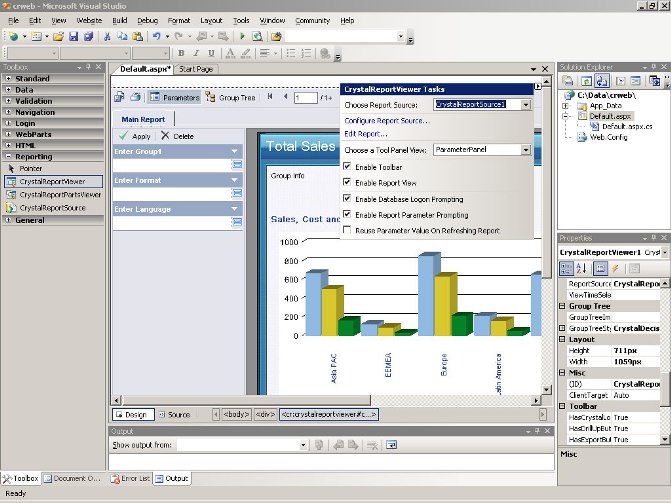Paste using the toolbar Paste icon
Viewport: 671px width, 503px height.
tap(137, 36)
